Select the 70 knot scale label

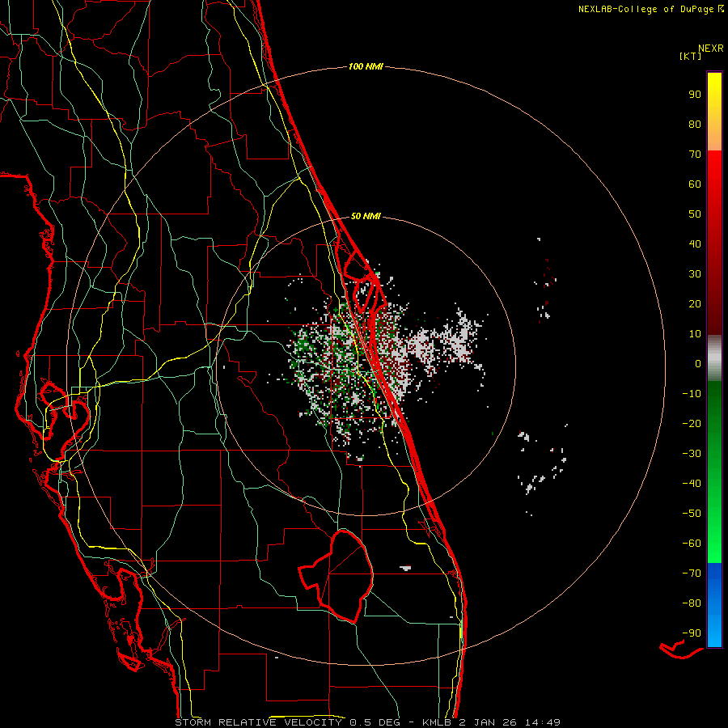695,154
